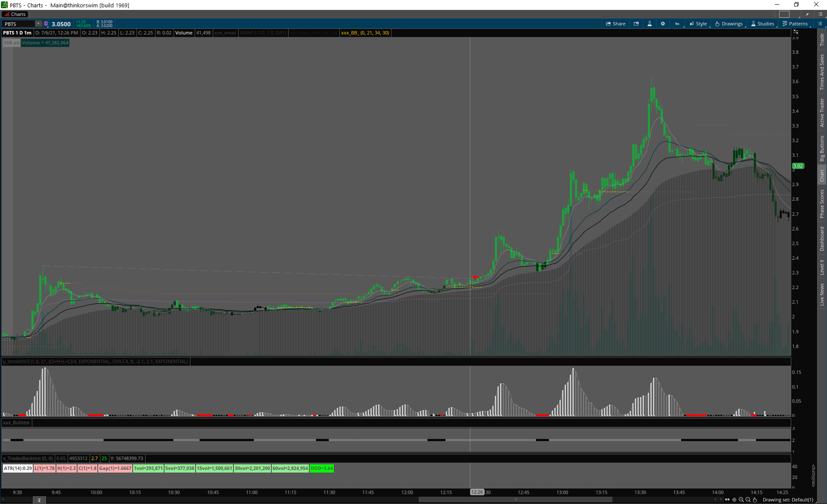827x504 pixels.
Task: Open the PBTS symbol dropdown arrow
Action: pos(38,24)
